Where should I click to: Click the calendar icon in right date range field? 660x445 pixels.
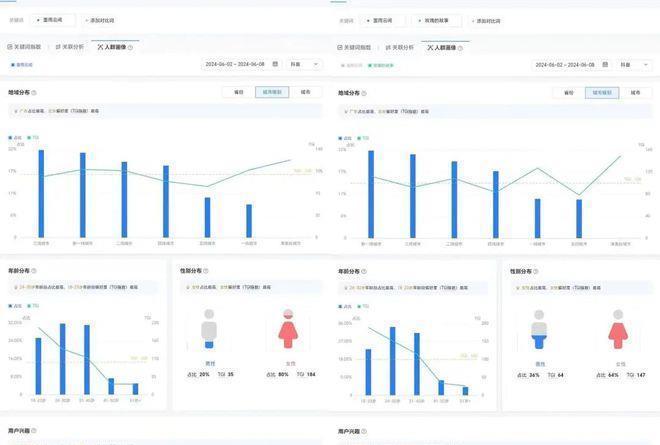tap(604, 64)
